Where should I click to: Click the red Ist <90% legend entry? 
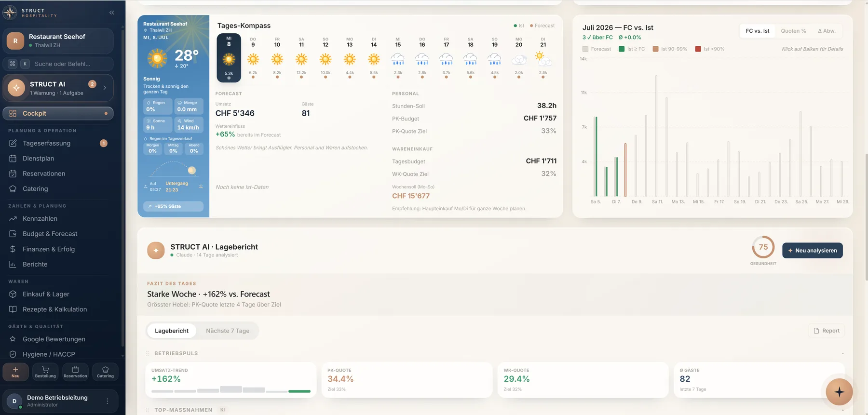click(709, 49)
